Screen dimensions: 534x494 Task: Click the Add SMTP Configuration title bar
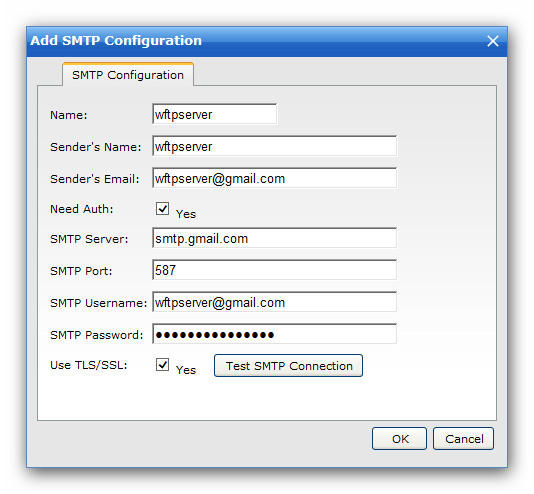pos(255,41)
